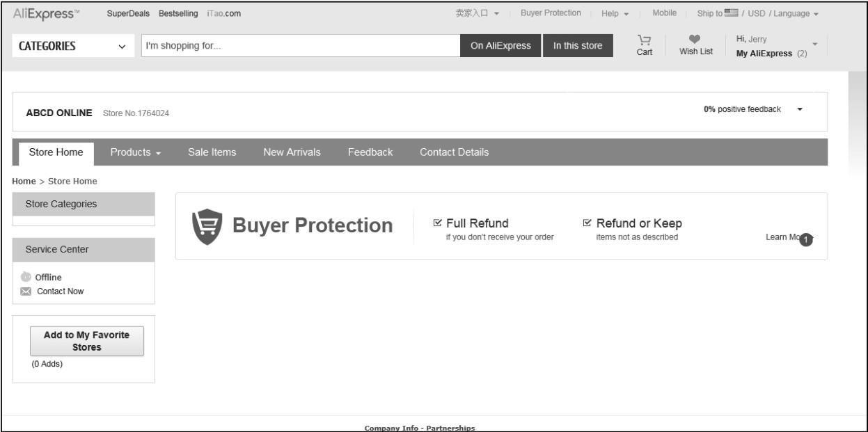868x432 pixels.
Task: Go to the Bestselling page
Action: point(179,15)
